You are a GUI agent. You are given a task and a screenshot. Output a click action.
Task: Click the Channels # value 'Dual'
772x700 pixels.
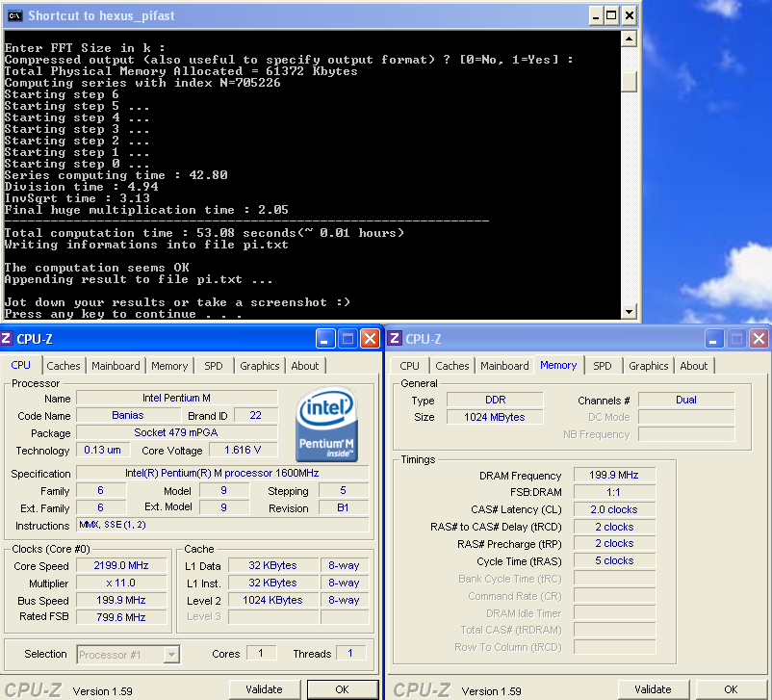[x=686, y=400]
